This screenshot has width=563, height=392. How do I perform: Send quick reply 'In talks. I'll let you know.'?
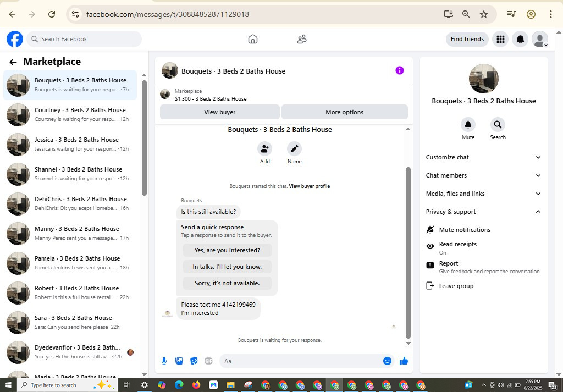[x=227, y=267]
